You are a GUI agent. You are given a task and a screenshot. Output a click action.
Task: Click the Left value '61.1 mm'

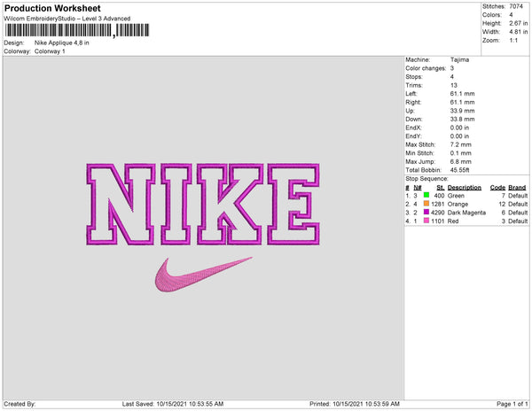point(463,94)
